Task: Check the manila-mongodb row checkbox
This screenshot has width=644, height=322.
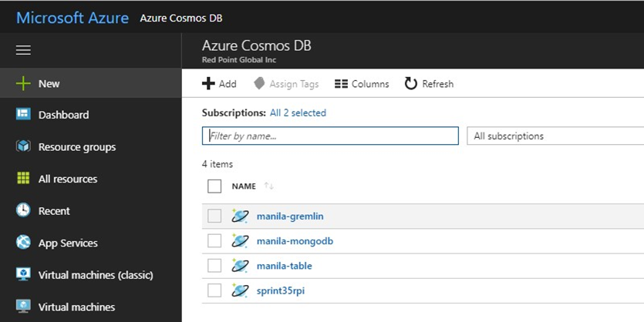Action: (214, 241)
